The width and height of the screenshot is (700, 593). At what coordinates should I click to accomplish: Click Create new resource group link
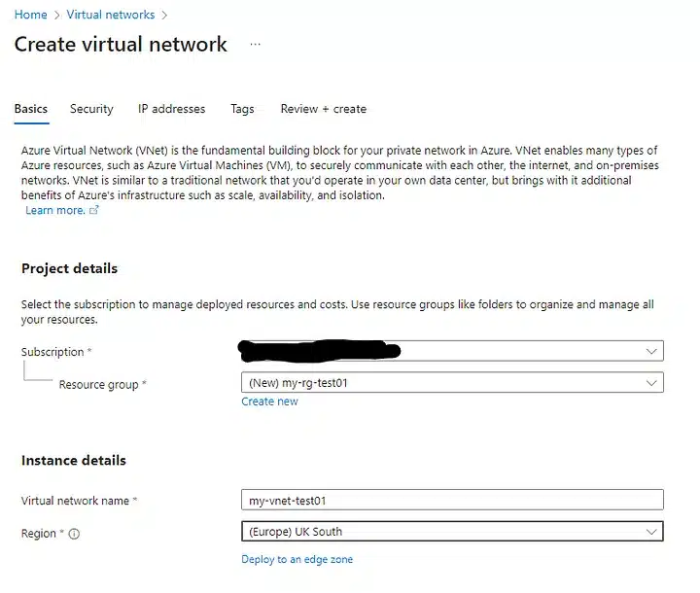click(x=269, y=401)
